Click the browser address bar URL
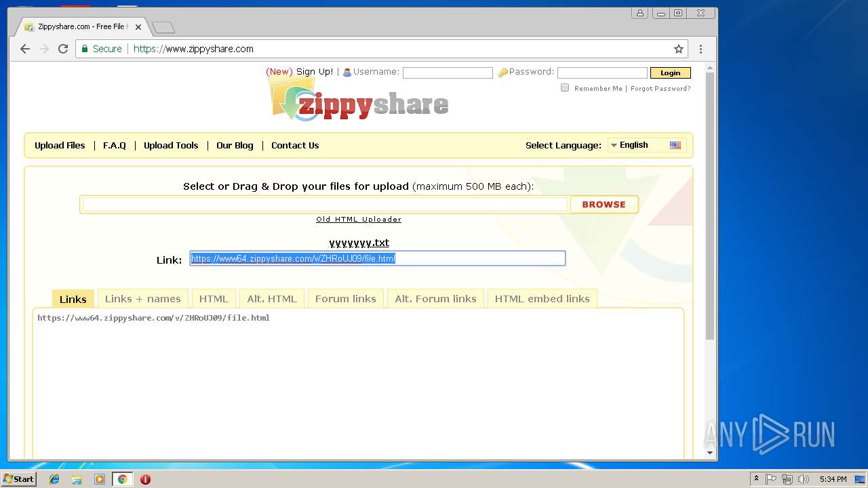Viewport: 868px width, 488px height. (x=193, y=49)
